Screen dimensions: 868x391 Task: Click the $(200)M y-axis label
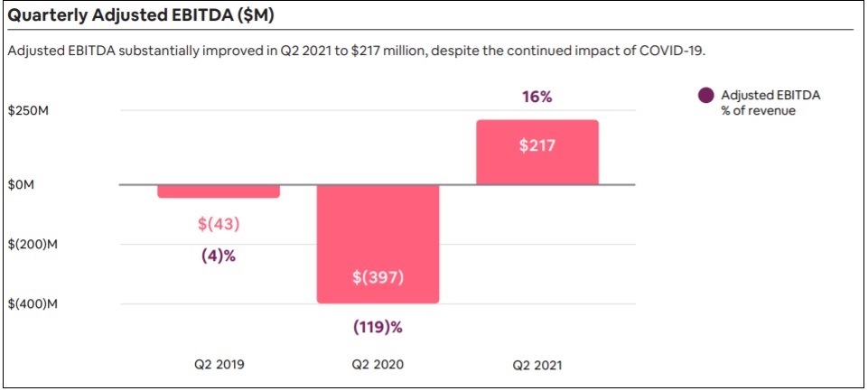coord(33,244)
